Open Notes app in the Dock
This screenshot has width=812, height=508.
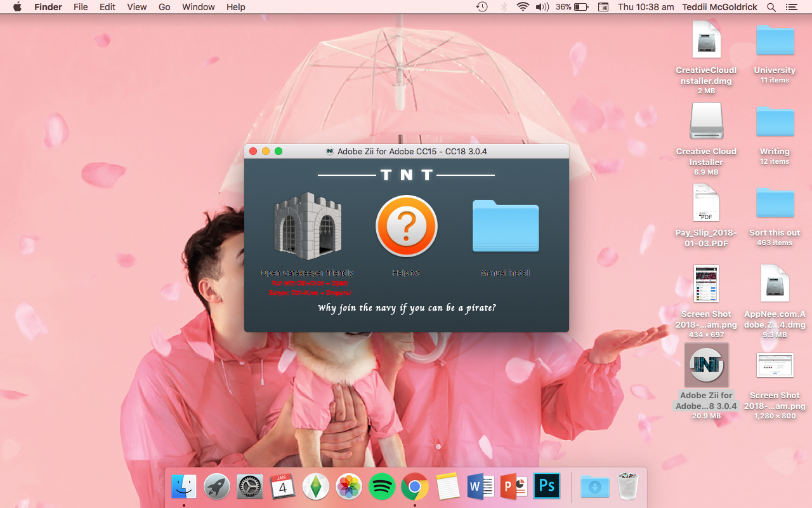[x=447, y=487]
